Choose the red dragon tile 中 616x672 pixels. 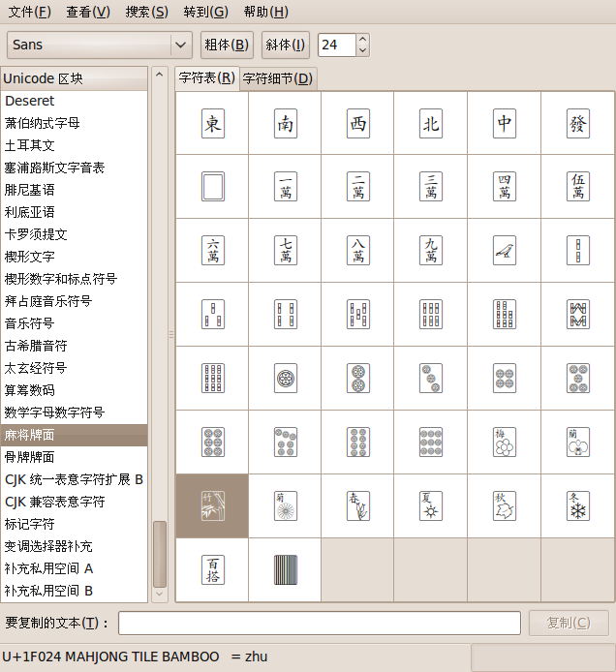tap(504, 123)
